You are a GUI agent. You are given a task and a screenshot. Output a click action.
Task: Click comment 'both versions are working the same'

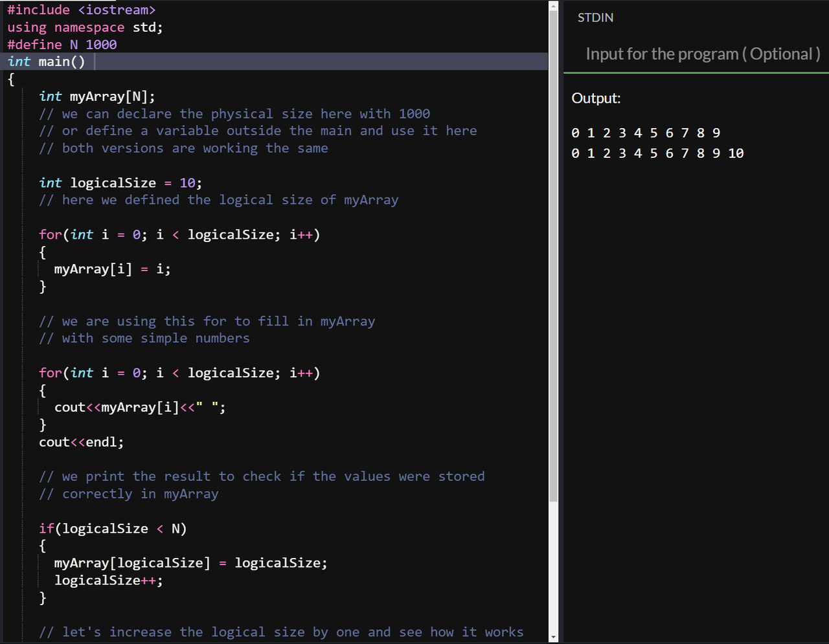[x=183, y=148]
